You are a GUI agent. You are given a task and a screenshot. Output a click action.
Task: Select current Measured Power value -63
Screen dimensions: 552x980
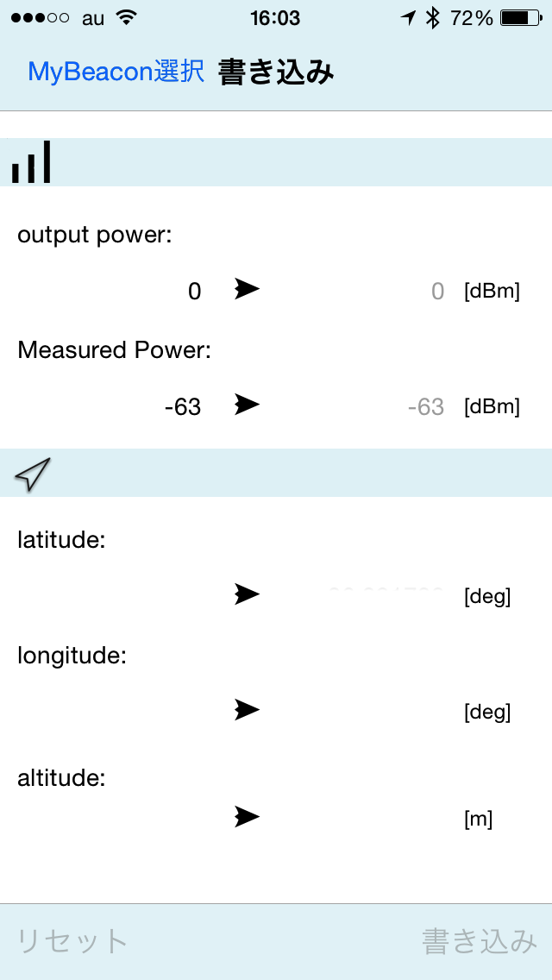click(183, 407)
